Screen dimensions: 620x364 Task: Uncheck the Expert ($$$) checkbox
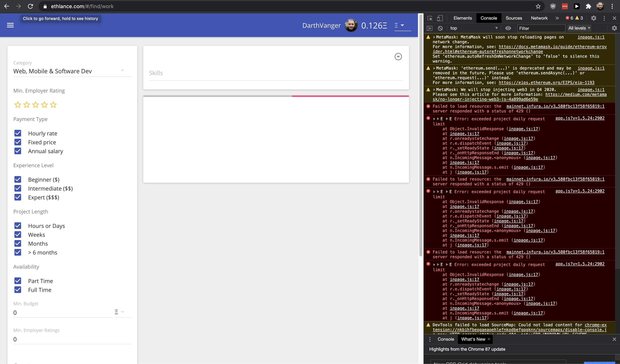point(18,197)
